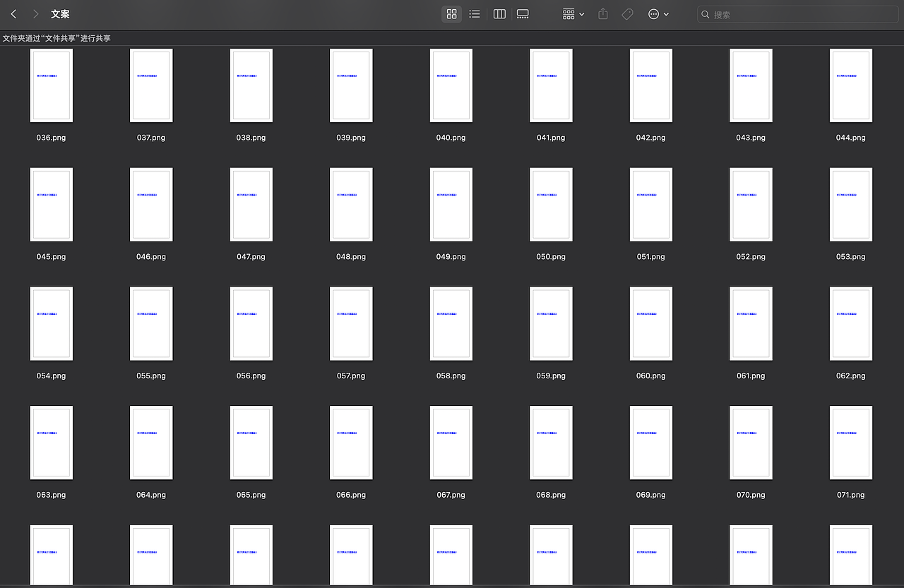Click the file name 059.png
Viewport: 904px width, 588px height.
click(x=551, y=376)
